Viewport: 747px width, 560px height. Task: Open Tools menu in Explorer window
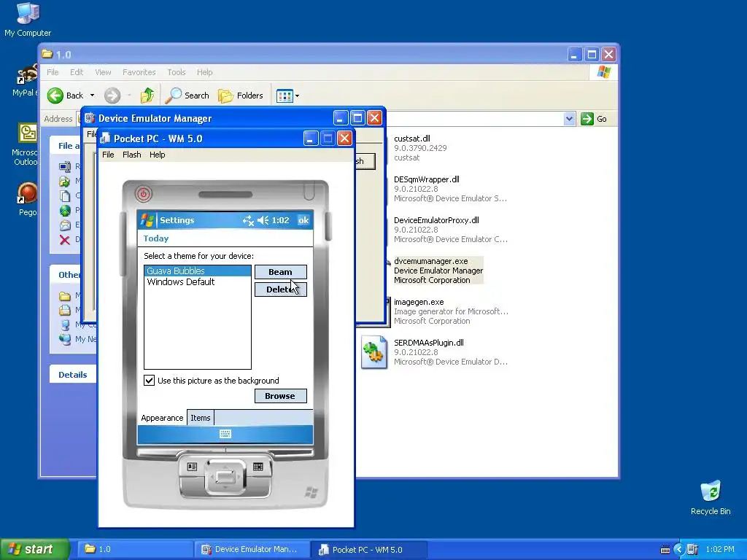pos(177,72)
